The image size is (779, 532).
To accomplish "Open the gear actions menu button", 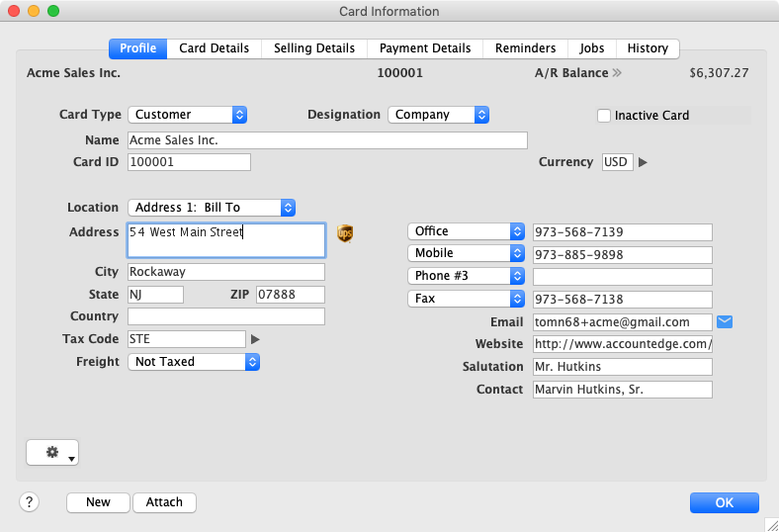I will [x=52, y=452].
